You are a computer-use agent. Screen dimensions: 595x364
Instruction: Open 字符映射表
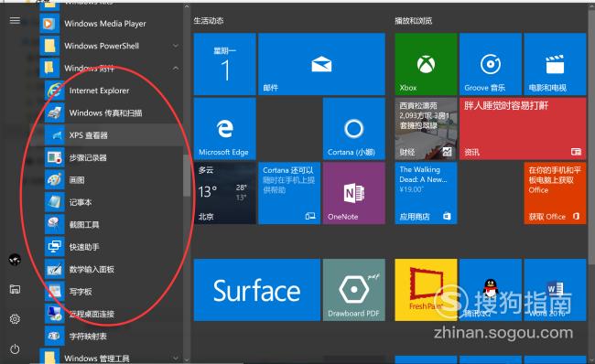coord(114,337)
